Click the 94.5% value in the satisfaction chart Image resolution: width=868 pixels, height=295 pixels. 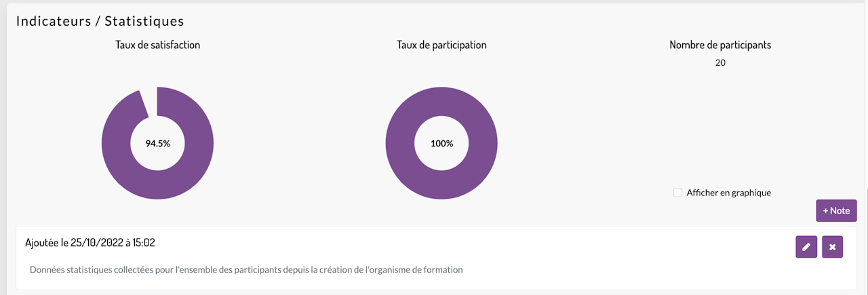157,144
